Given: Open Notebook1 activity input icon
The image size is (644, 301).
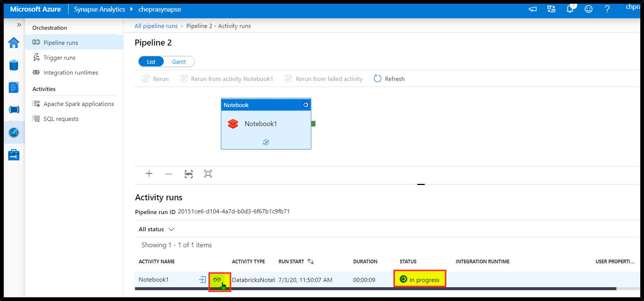Looking at the screenshot, I should 202,279.
